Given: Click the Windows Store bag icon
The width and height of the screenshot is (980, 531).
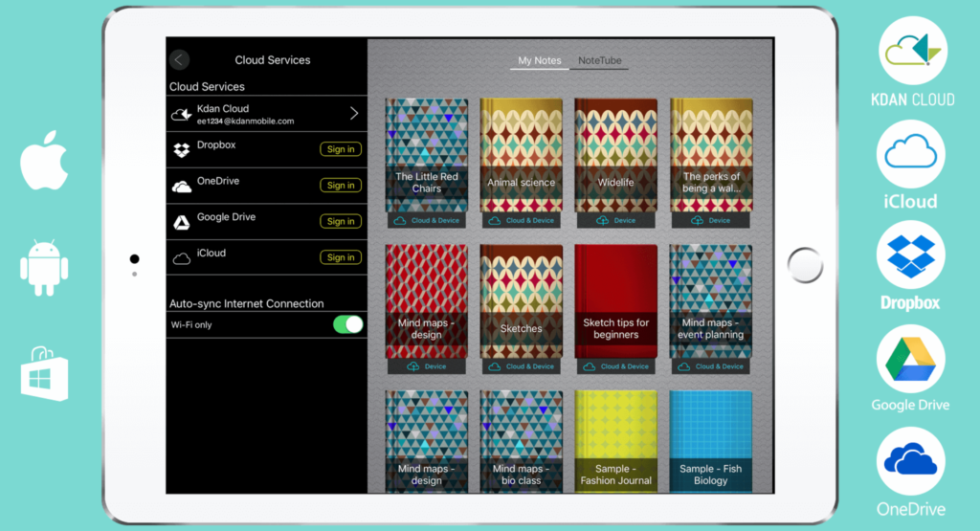Looking at the screenshot, I should point(44,373).
